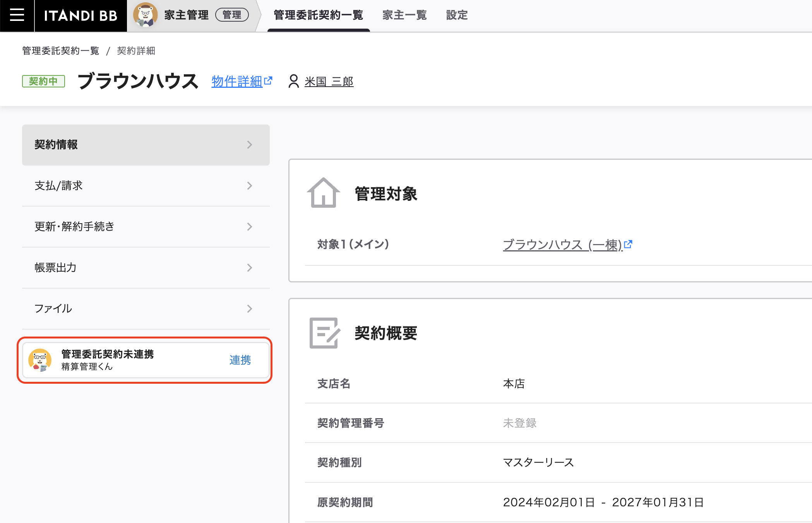Viewport: 812px width, 523px height.
Task: Expand the 更新・解約手続き chevron
Action: click(250, 227)
